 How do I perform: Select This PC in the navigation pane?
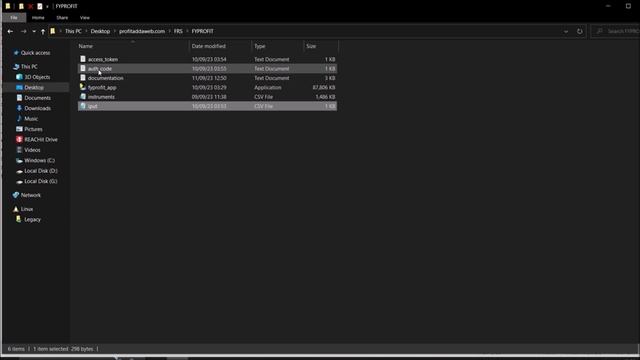tap(29, 67)
